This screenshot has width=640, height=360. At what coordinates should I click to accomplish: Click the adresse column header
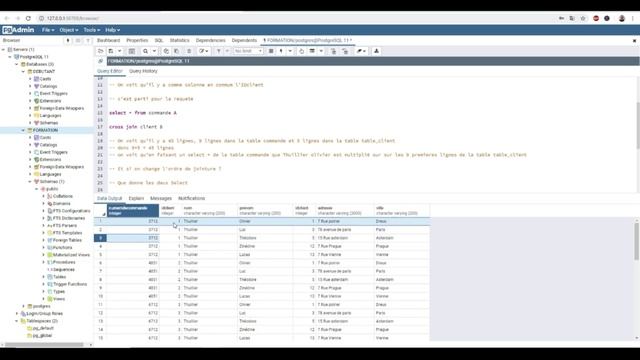coord(345,211)
